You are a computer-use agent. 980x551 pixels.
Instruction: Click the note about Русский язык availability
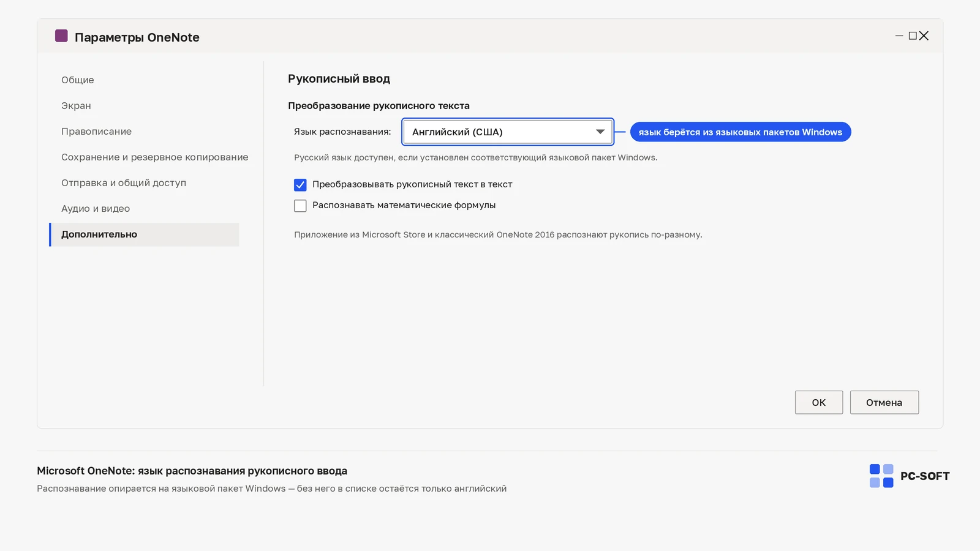(476, 157)
